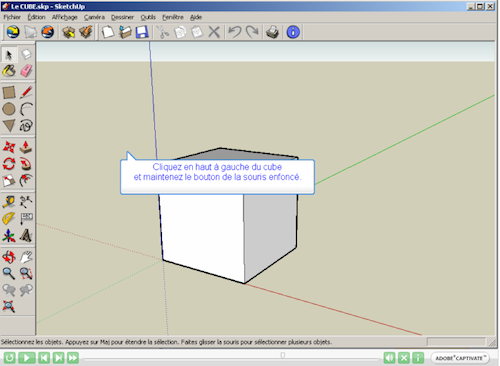
Task: Fast forward the Captivate playback
Action: (73, 358)
